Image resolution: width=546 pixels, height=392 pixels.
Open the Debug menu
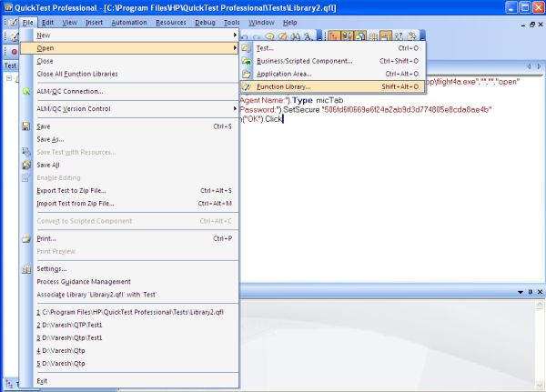click(205, 23)
